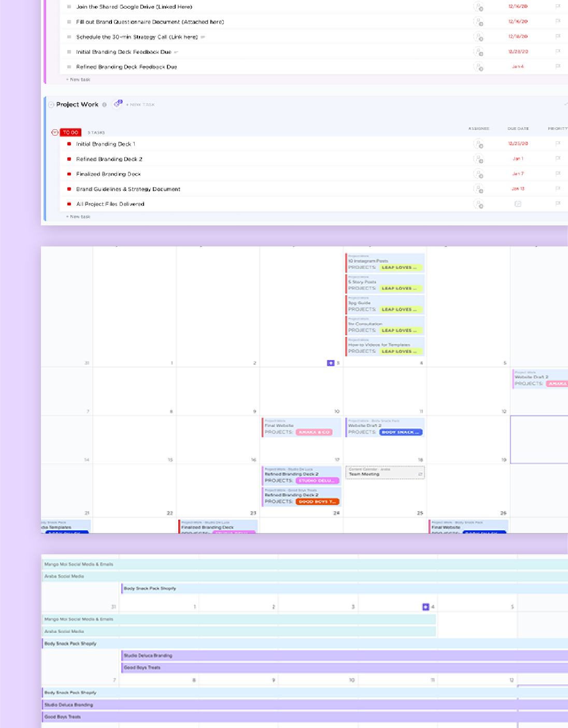
Task: Collapse the Project Work list
Action: coord(51,105)
